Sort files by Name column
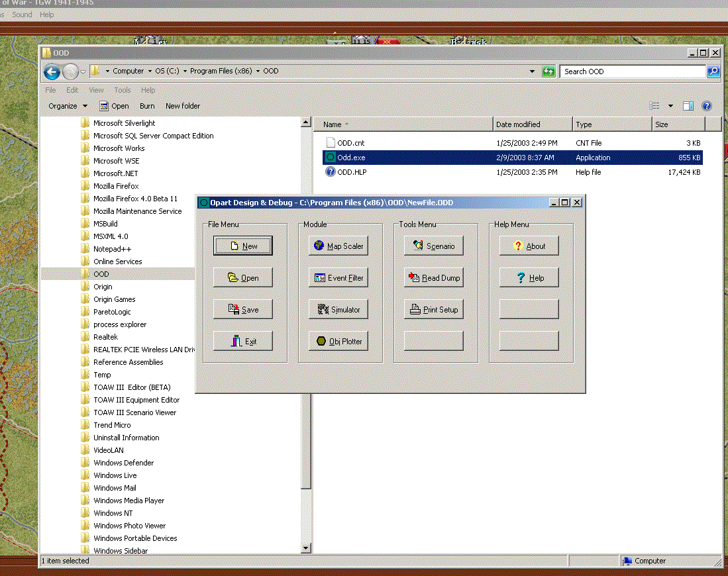Screen dimensions: 728x576 click(403, 124)
